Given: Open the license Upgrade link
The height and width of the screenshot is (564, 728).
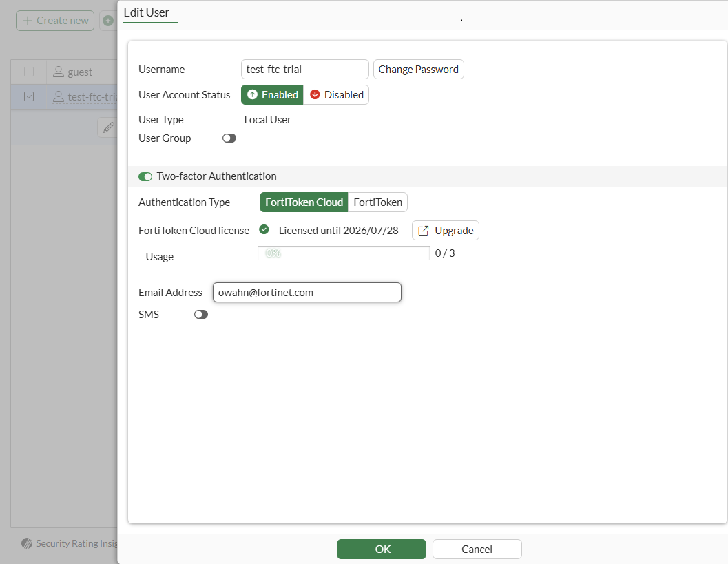Looking at the screenshot, I should tap(446, 231).
